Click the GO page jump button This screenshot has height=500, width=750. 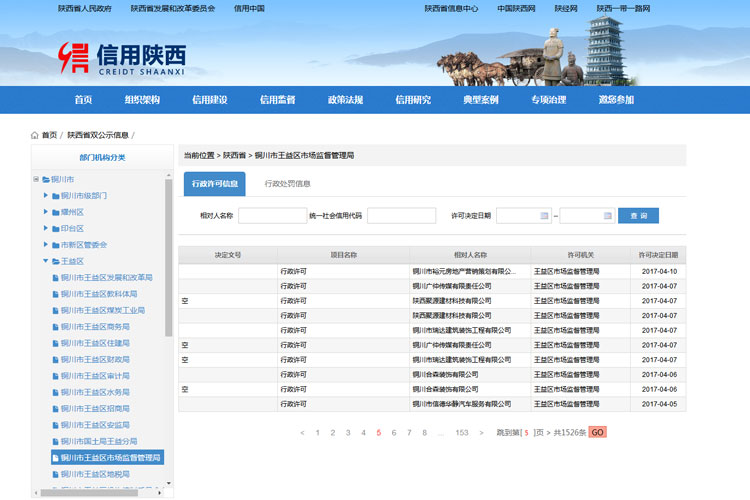click(x=597, y=433)
